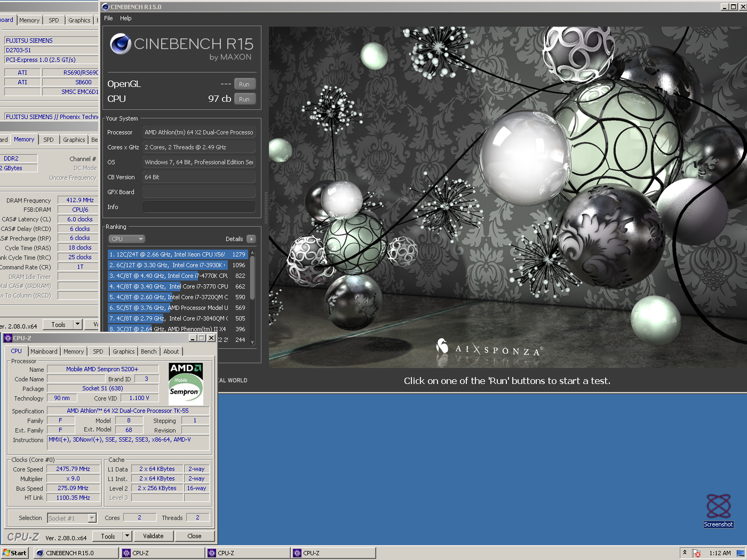Click the Close button in CPU-Z
The width and height of the screenshot is (747, 560).
coord(194,536)
